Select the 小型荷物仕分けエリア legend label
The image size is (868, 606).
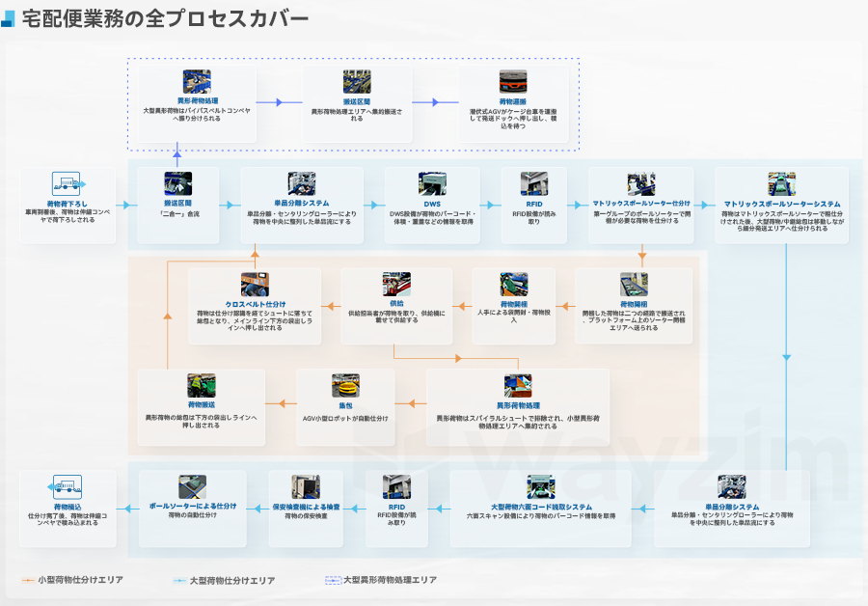(80, 580)
